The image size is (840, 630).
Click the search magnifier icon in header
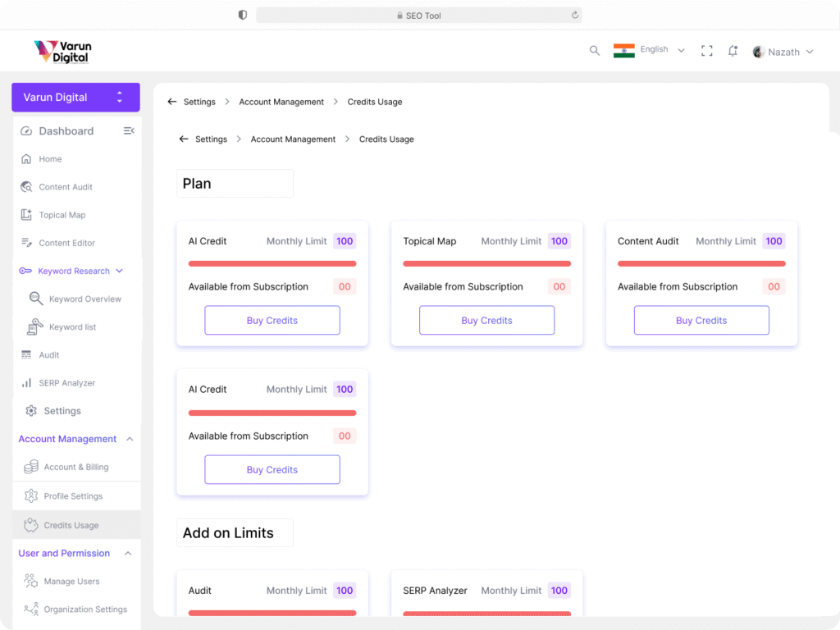(595, 51)
